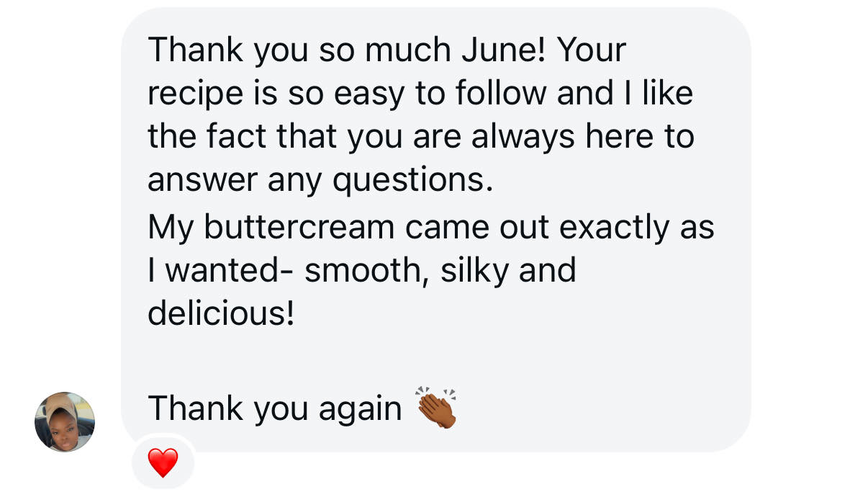
Task: Click the sender's profile picture avatar
Action: click(x=65, y=422)
